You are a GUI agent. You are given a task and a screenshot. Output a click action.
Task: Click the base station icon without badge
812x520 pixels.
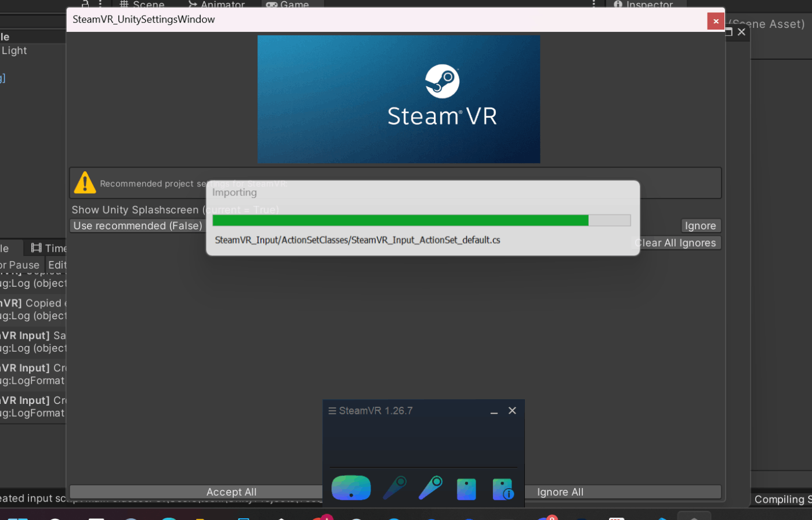(466, 489)
